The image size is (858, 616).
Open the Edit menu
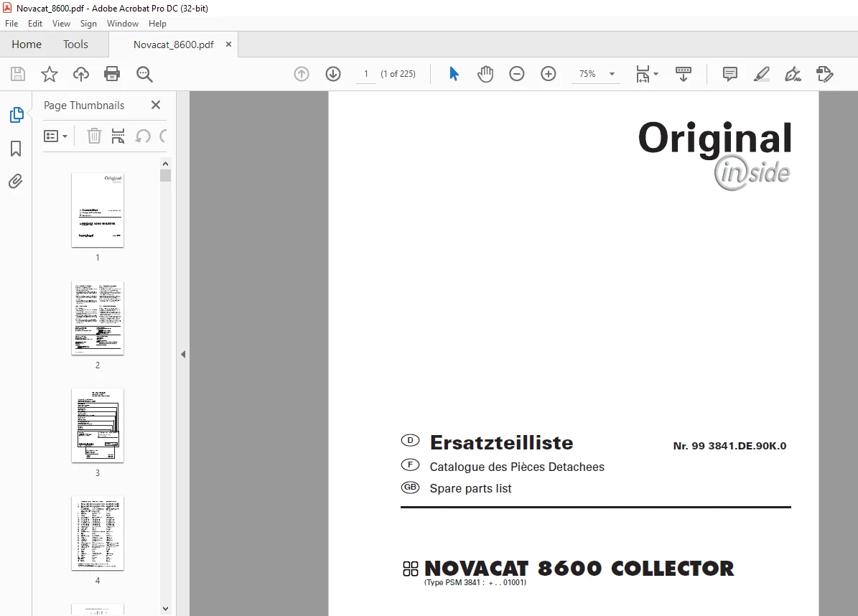pos(35,24)
